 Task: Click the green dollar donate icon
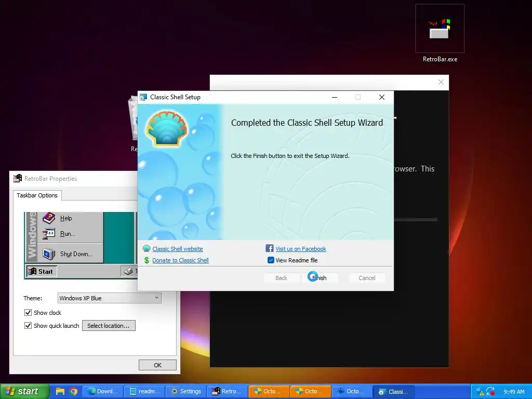[x=147, y=260]
